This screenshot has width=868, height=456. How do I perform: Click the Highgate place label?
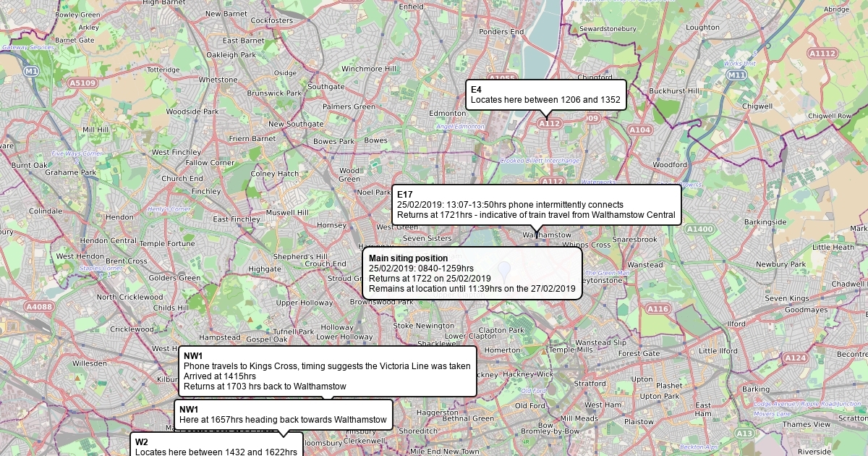(265, 269)
